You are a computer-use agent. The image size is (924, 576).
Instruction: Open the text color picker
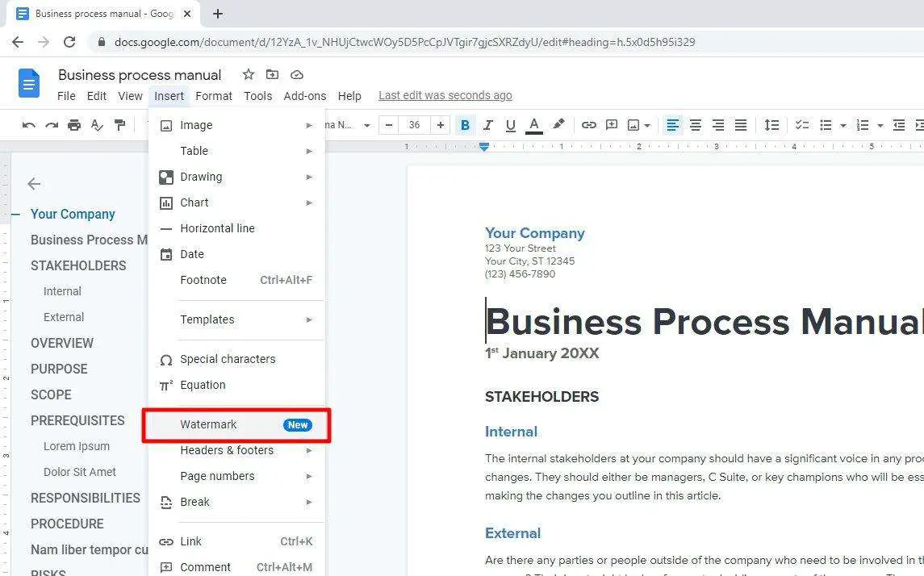(x=533, y=125)
